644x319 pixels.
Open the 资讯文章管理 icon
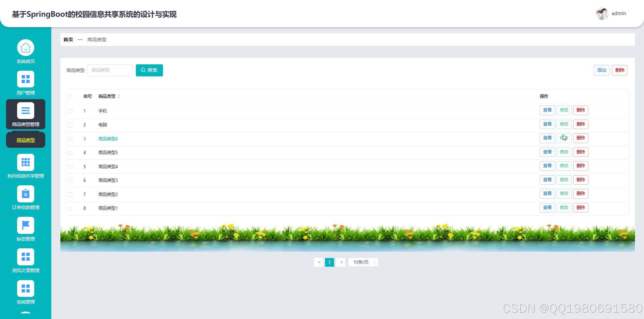point(25,257)
